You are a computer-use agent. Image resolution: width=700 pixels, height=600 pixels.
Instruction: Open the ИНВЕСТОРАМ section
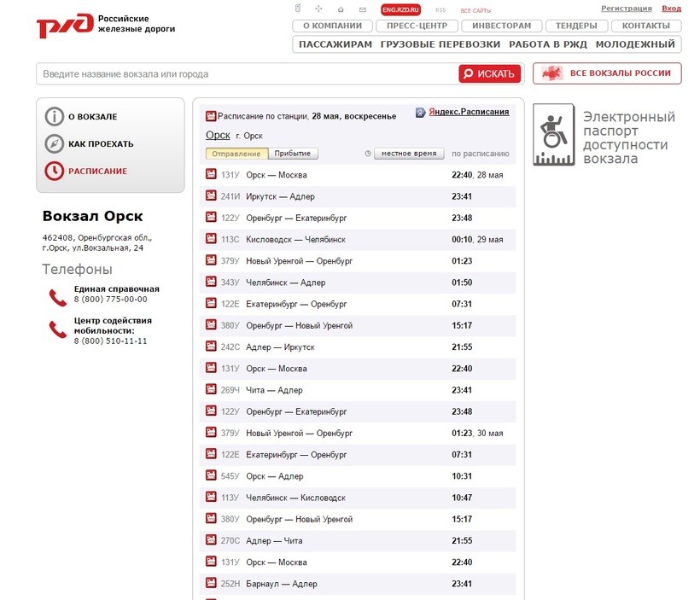[x=502, y=26]
